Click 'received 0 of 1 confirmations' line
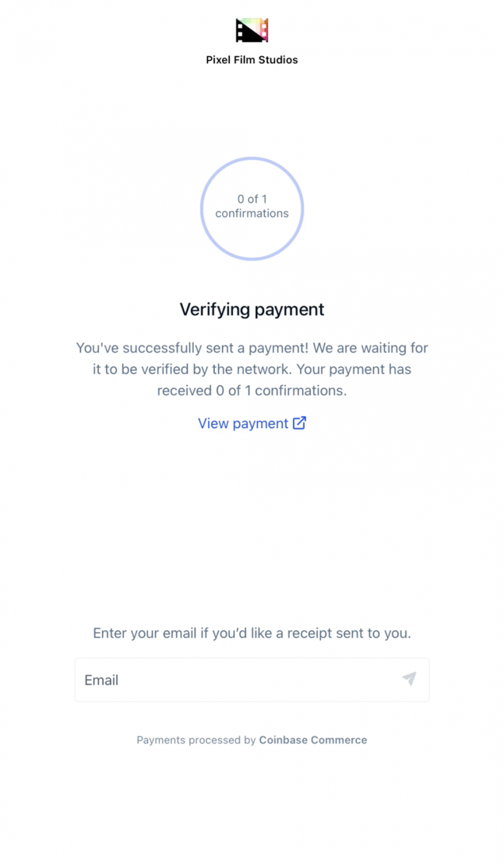504x863 pixels. pos(252,390)
